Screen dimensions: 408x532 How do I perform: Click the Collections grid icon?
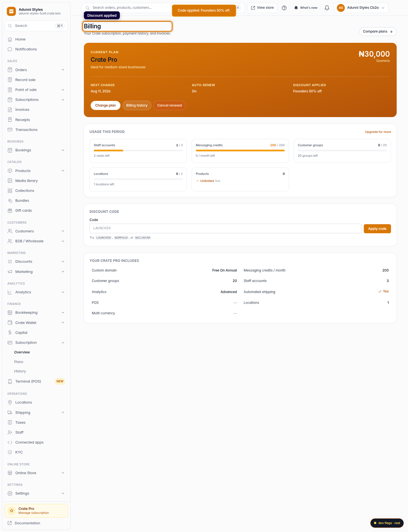coord(10,191)
